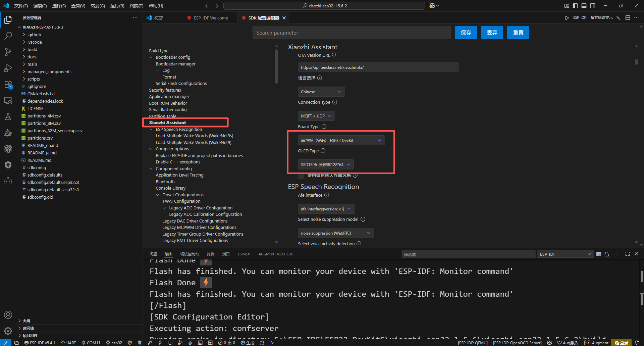Open ESP-IDF terminal from status bar
This screenshot has height=346, width=644.
tap(200, 343)
